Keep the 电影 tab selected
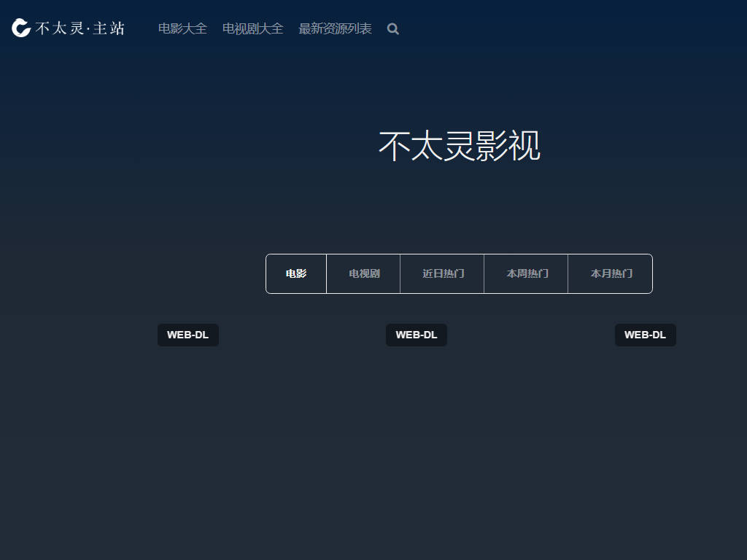747x560 pixels. (295, 273)
